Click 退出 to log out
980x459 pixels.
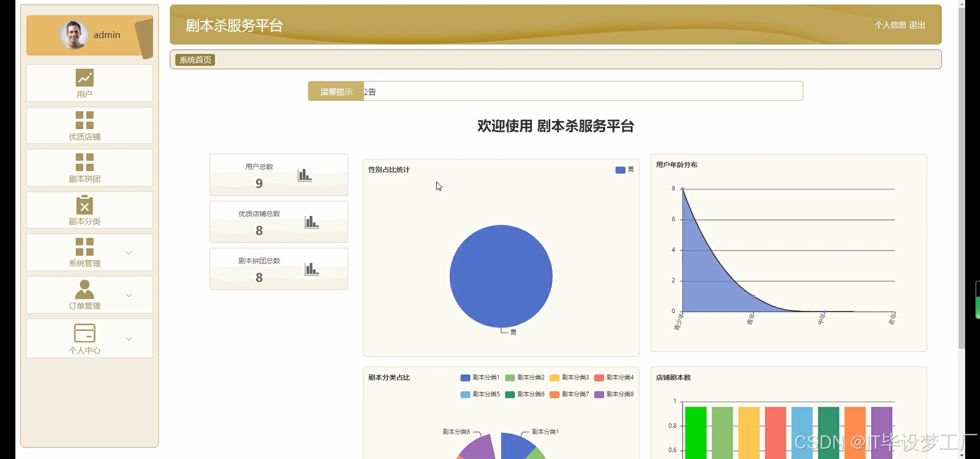click(917, 25)
